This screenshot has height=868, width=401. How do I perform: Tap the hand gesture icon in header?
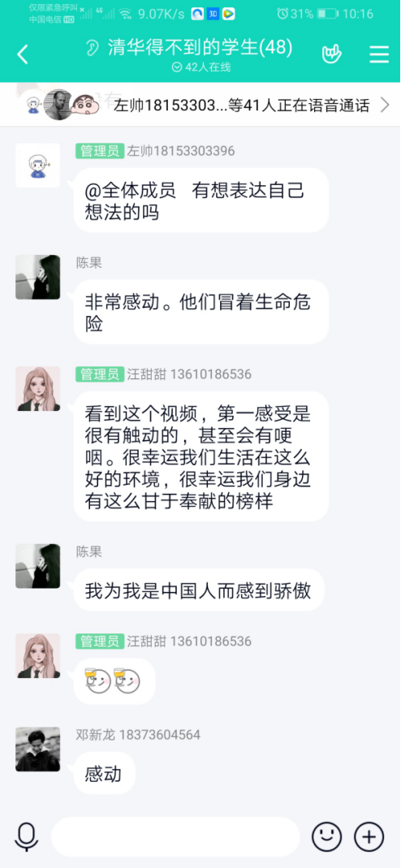pyautogui.click(x=331, y=54)
